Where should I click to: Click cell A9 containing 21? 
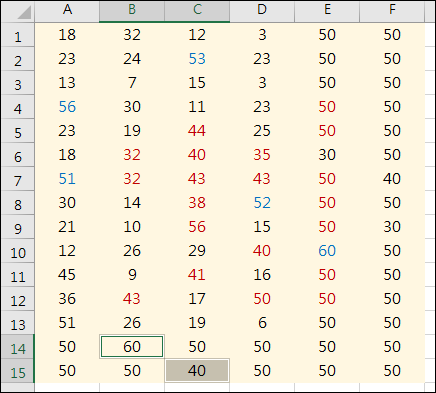pyautogui.click(x=67, y=227)
